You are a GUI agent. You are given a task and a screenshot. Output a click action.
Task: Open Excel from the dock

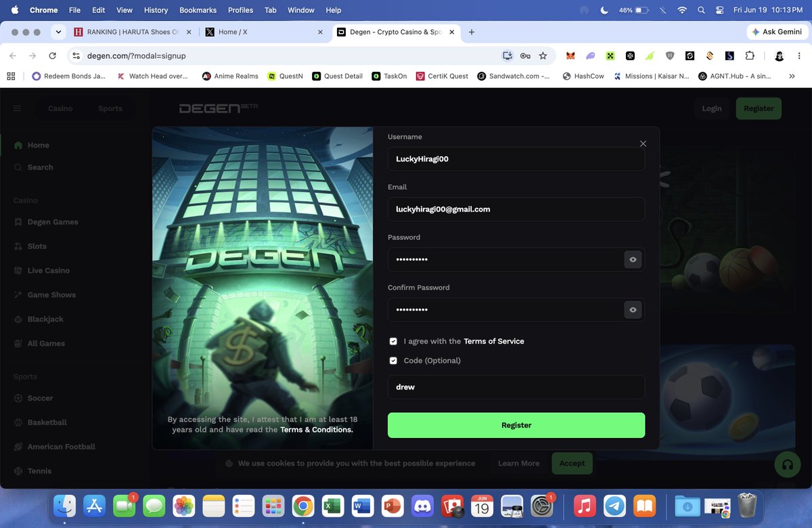point(332,506)
